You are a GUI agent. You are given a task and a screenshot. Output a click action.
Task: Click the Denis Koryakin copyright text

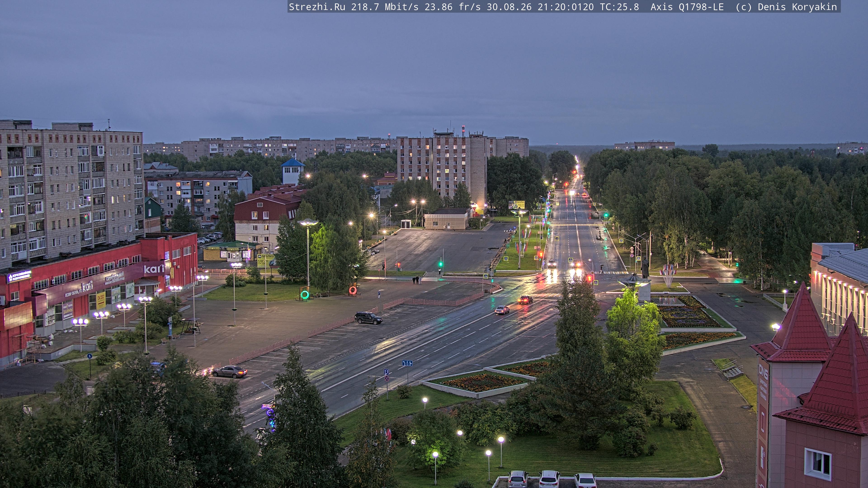pos(797,7)
